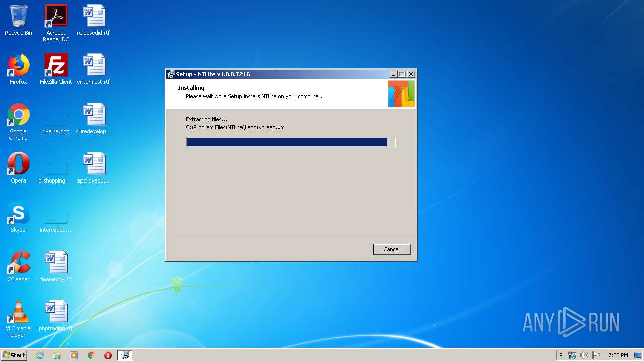Close the NTLite Setup window

point(411,74)
